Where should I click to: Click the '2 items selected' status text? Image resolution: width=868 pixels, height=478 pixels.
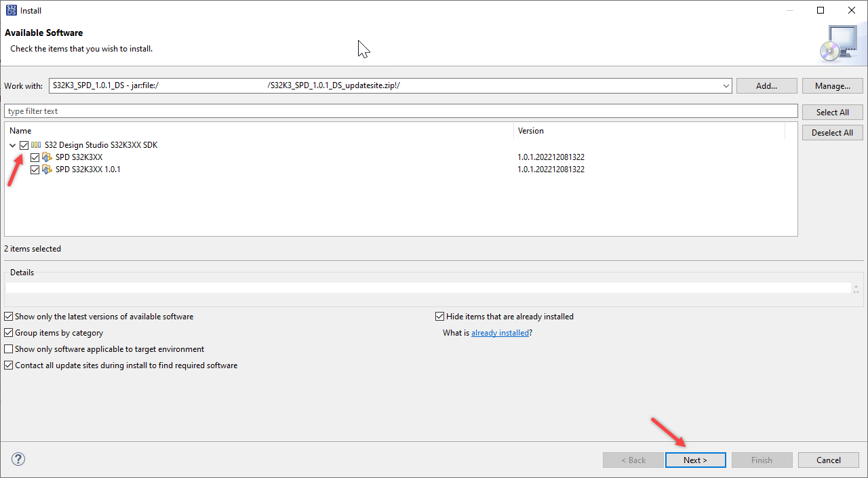33,249
